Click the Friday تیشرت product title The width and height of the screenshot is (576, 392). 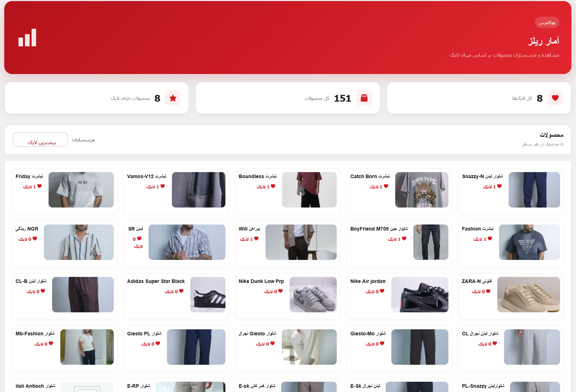click(29, 176)
